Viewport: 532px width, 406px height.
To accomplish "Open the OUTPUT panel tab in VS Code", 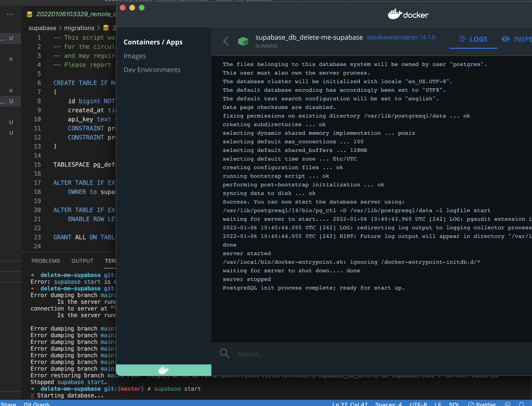I will (x=82, y=261).
